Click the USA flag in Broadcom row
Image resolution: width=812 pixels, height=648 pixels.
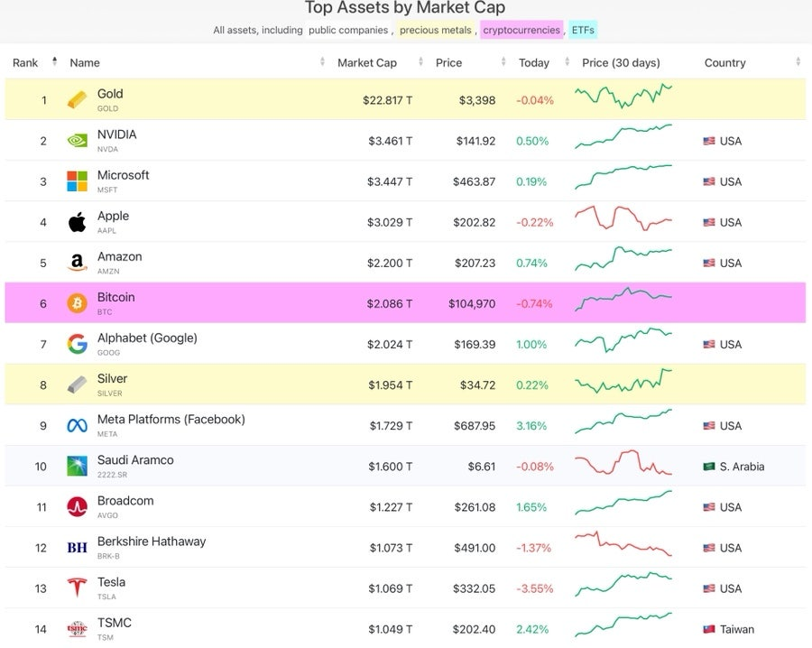pyautogui.click(x=709, y=507)
